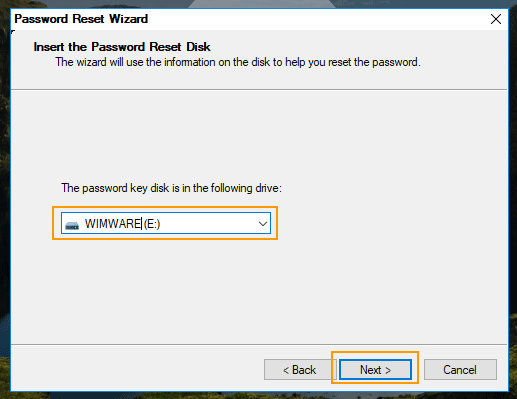This screenshot has height=399, width=517.
Task: Select the WIMWARE (E:) text entry
Action: pyautogui.click(x=122, y=224)
